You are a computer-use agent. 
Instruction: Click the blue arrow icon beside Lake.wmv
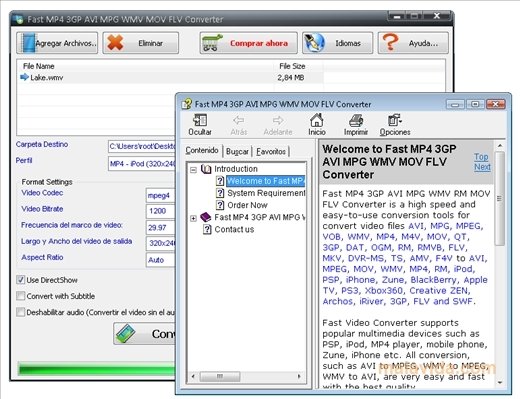[24, 77]
